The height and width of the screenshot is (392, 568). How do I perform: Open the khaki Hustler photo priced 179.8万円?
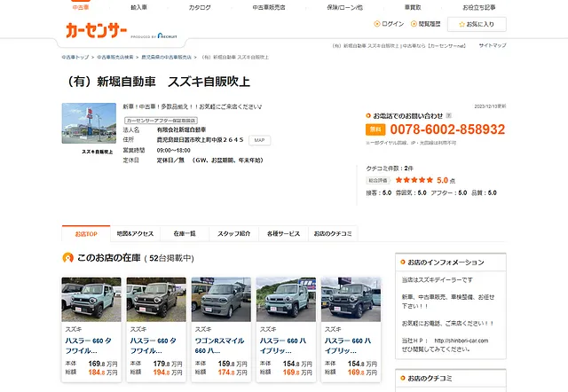pos(156,300)
